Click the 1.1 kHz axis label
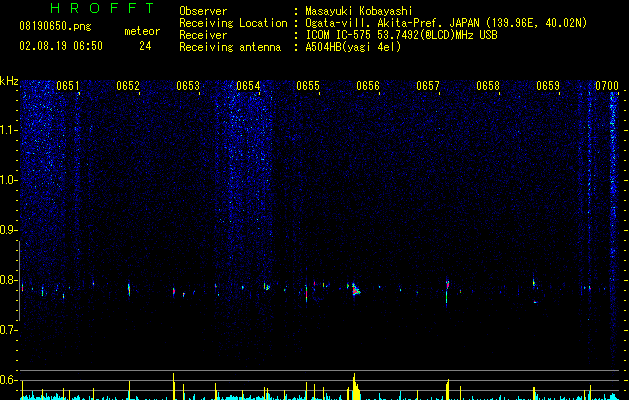The height and width of the screenshot is (400, 629). point(7,130)
